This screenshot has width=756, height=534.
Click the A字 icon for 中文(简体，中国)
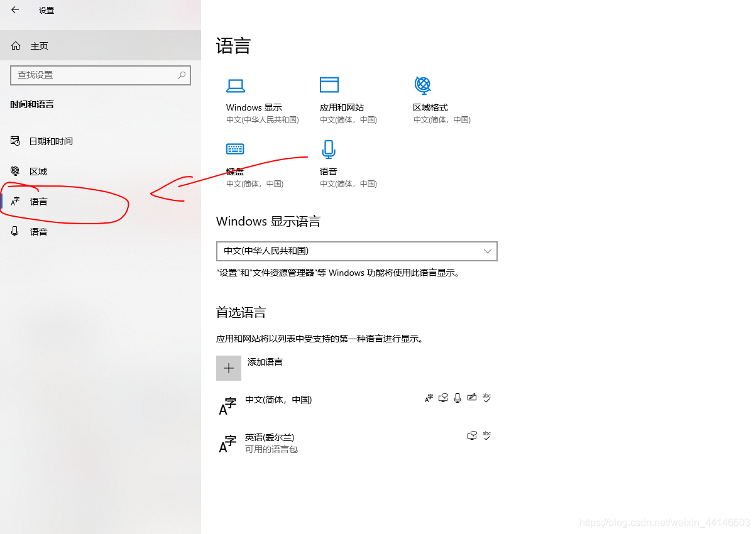(x=227, y=406)
